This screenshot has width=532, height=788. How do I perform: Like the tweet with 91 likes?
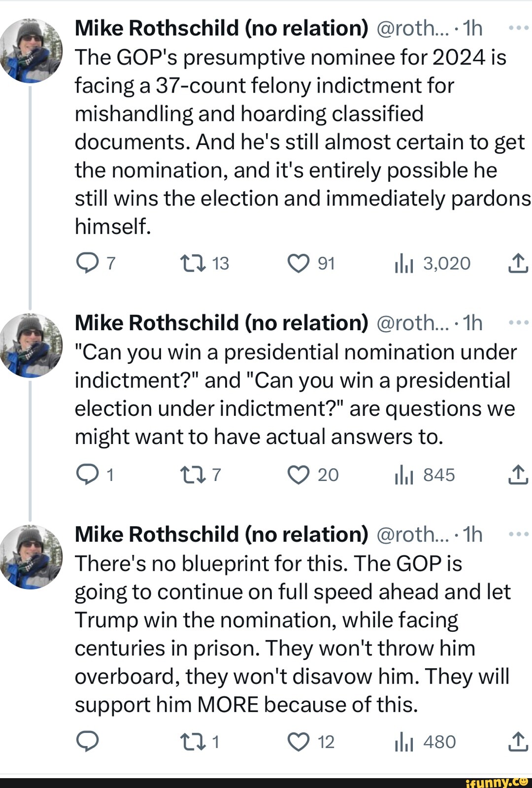tap(299, 263)
